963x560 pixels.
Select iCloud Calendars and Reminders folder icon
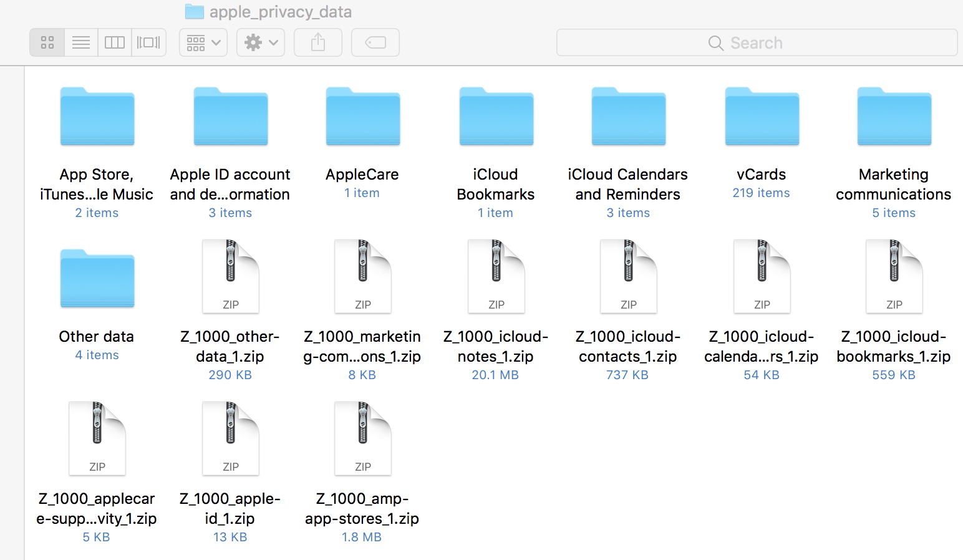629,117
